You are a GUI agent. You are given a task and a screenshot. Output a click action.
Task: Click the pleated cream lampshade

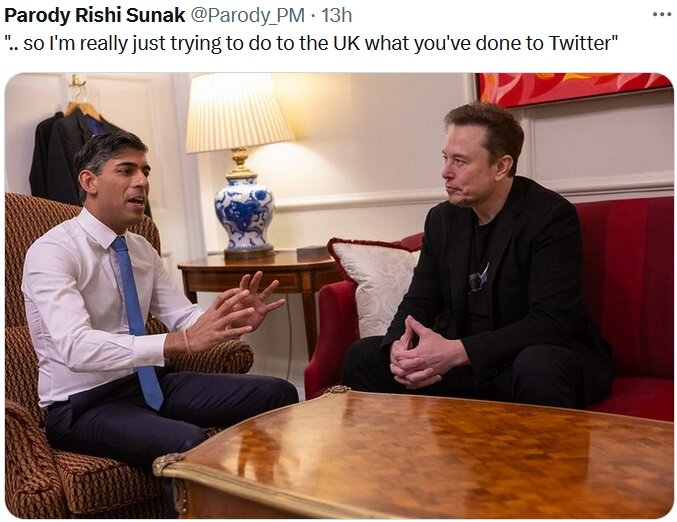(x=239, y=113)
